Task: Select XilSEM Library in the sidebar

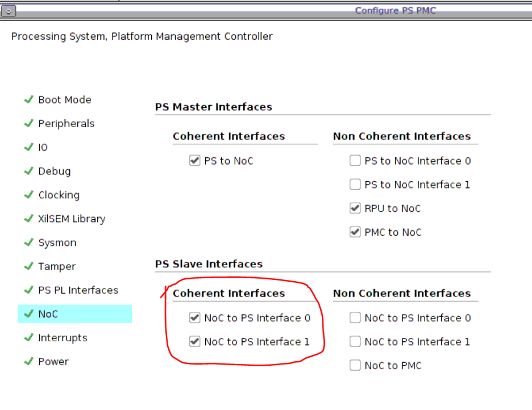Action: (72, 219)
